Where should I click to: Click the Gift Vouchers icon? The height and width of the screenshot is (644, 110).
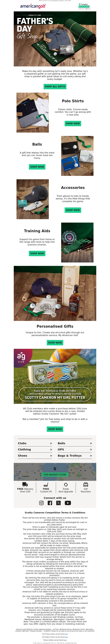86,484
